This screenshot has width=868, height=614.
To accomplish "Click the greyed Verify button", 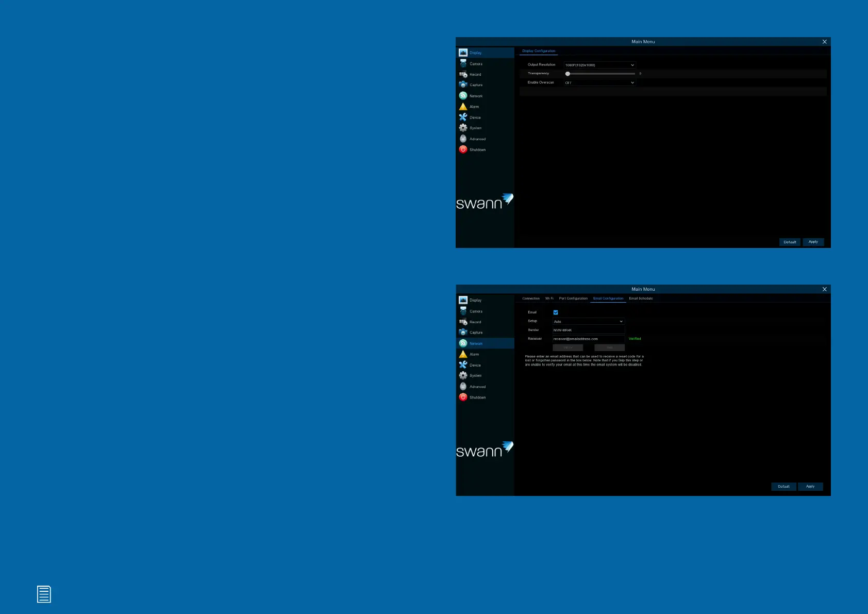I will click(x=567, y=347).
